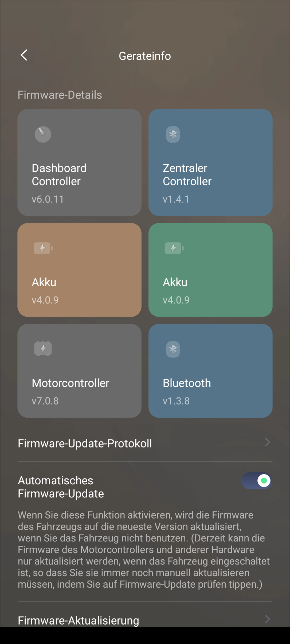Tap the Dashboard Controller dial icon
This screenshot has width=290, height=644.
coord(43,135)
